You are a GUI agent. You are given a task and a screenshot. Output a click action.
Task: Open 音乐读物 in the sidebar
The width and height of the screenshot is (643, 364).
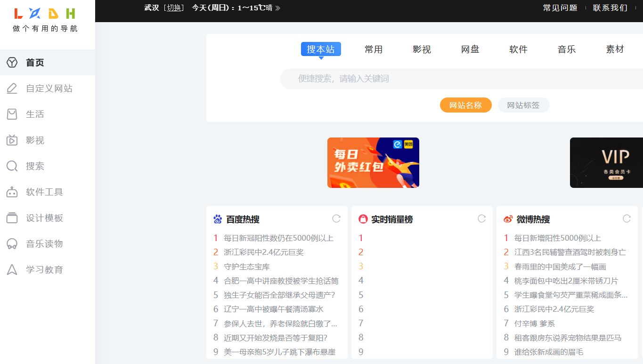11,243
